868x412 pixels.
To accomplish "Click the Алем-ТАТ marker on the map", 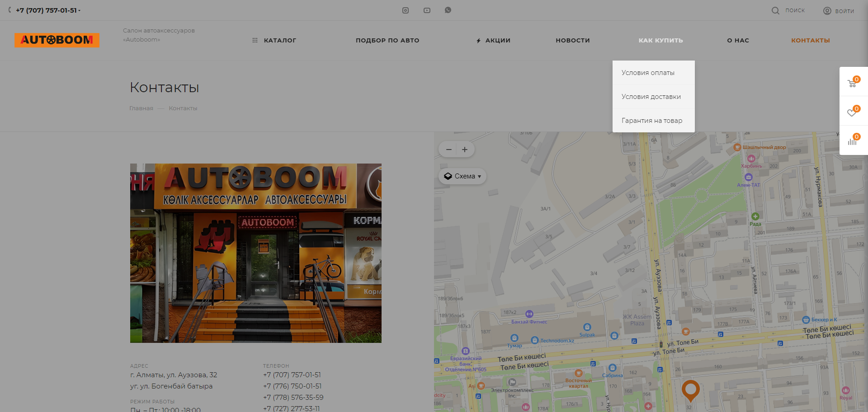I will 749,177.
